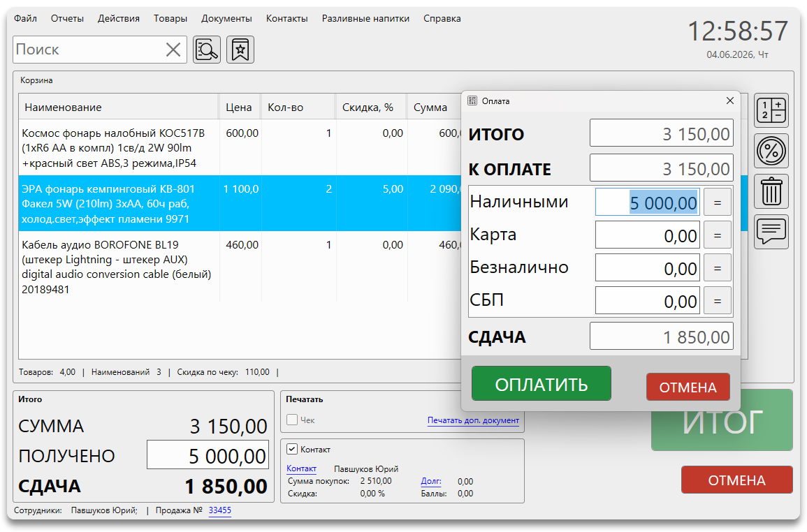
Task: Click the СДАЧА field in payment dialog
Action: point(662,337)
